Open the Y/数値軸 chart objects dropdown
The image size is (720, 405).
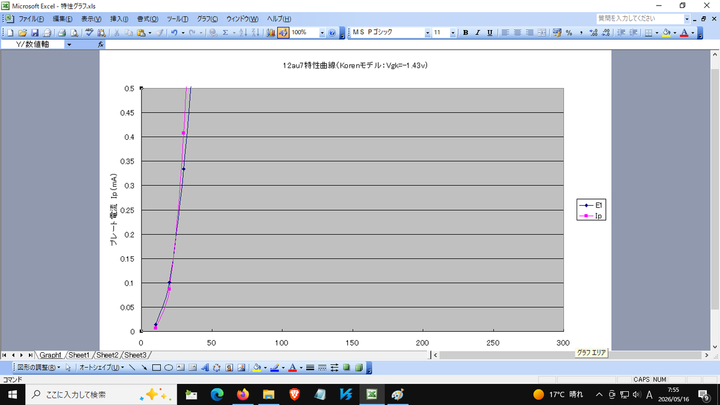click(69, 45)
